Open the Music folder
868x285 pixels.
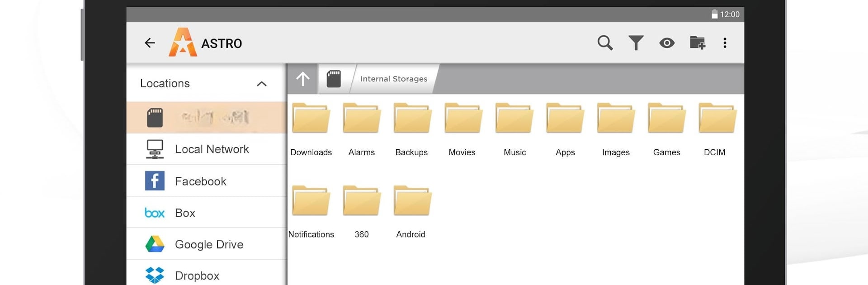[x=514, y=130]
